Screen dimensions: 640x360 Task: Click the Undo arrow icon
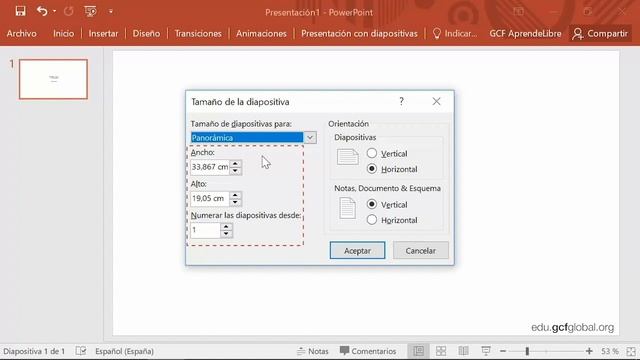[42, 11]
